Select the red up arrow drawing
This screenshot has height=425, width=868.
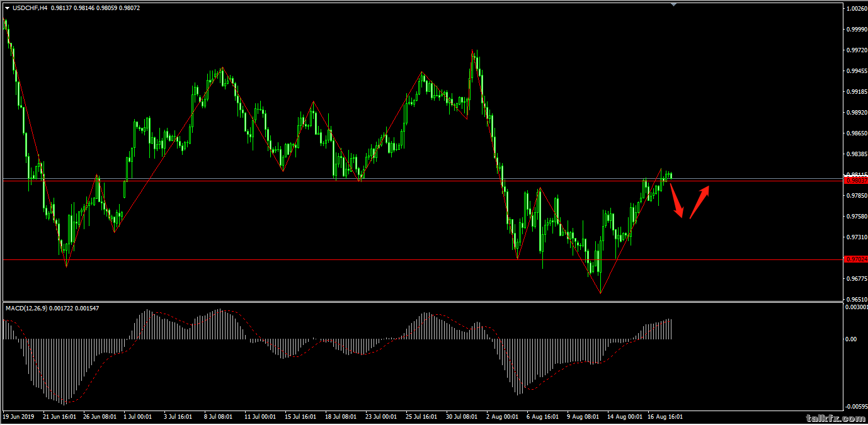[x=700, y=201]
